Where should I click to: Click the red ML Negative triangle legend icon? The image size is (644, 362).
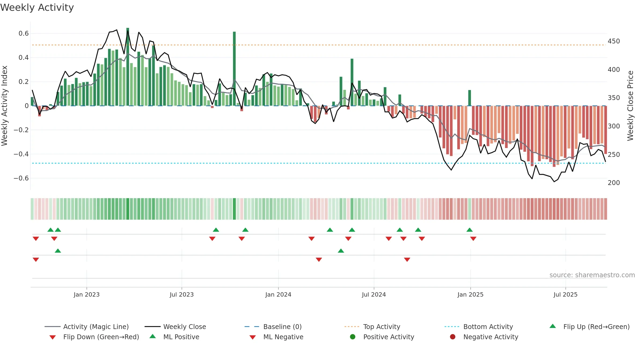253,337
